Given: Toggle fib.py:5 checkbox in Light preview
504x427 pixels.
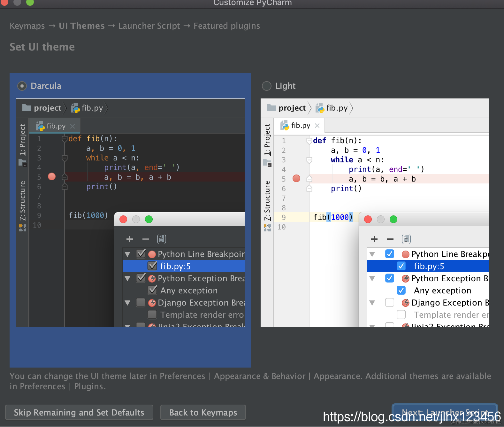Looking at the screenshot, I should click(x=401, y=266).
